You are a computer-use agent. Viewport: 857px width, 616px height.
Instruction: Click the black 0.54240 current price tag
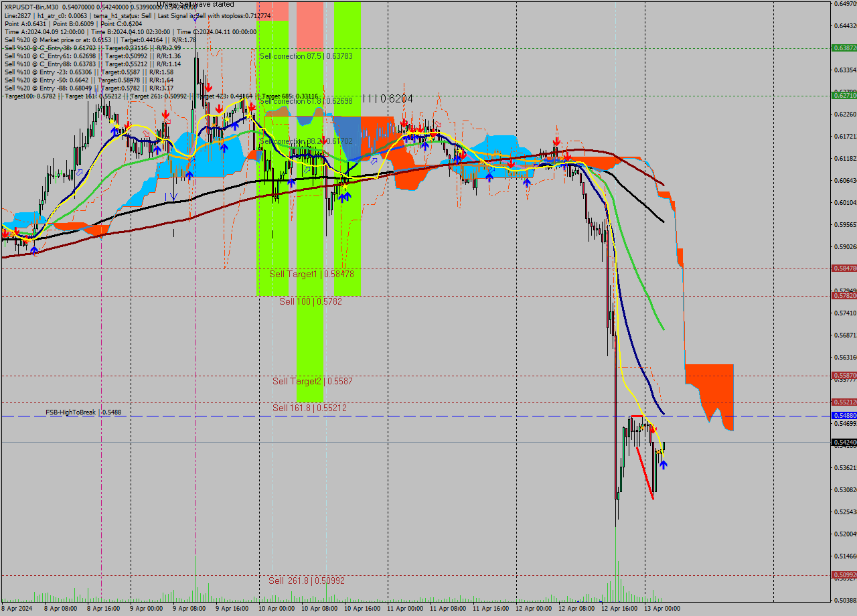point(844,443)
